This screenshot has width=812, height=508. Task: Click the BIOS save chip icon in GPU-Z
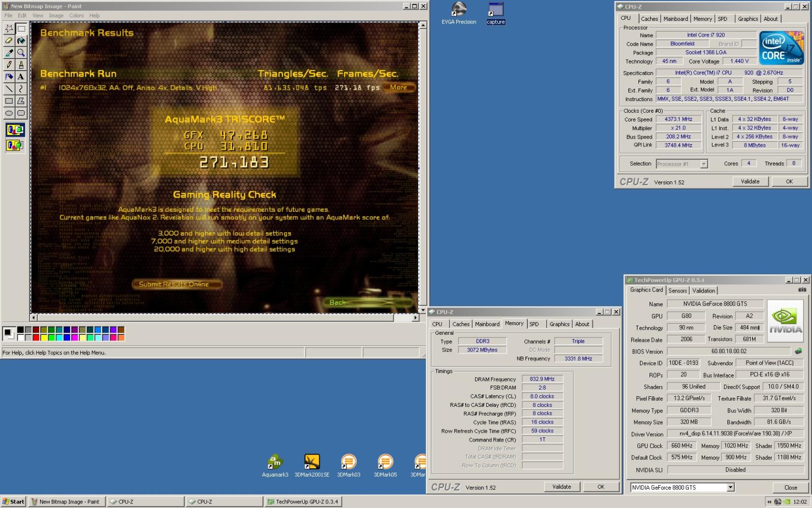tap(798, 351)
